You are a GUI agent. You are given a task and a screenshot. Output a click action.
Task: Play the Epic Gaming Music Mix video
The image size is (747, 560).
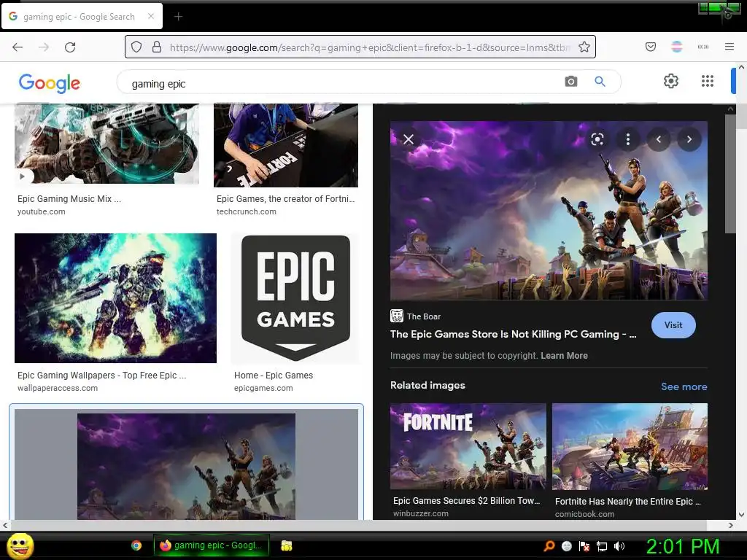pyautogui.click(x=23, y=176)
